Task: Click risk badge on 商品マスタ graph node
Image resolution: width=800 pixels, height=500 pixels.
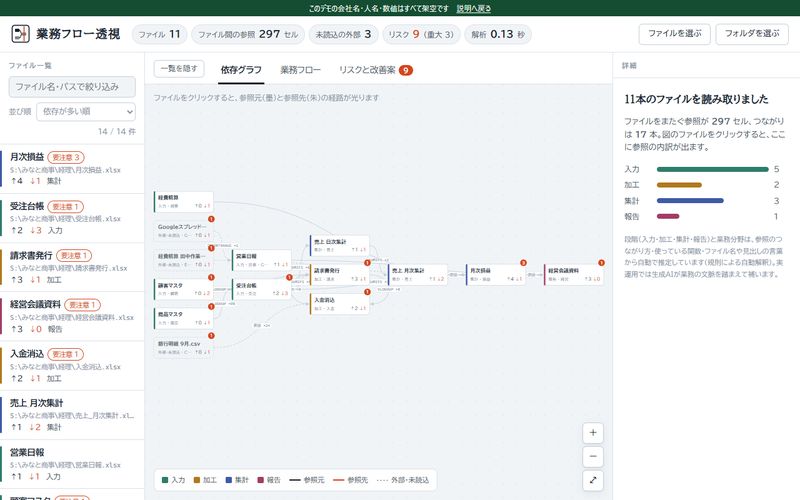Action: (x=211, y=307)
